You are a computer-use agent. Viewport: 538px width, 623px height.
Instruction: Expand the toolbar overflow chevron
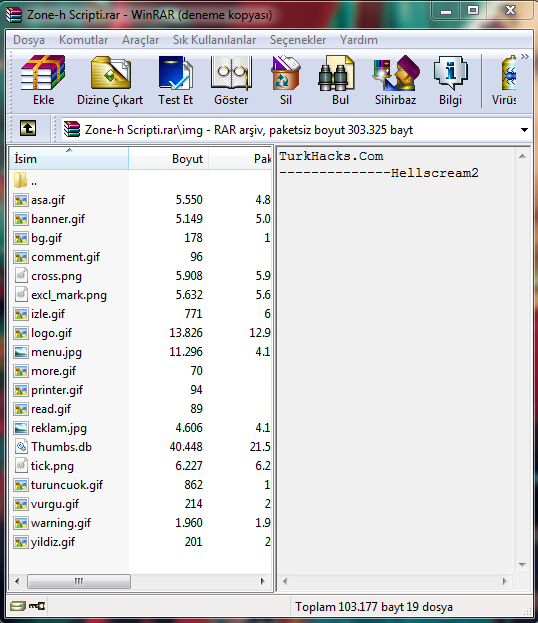click(x=525, y=56)
